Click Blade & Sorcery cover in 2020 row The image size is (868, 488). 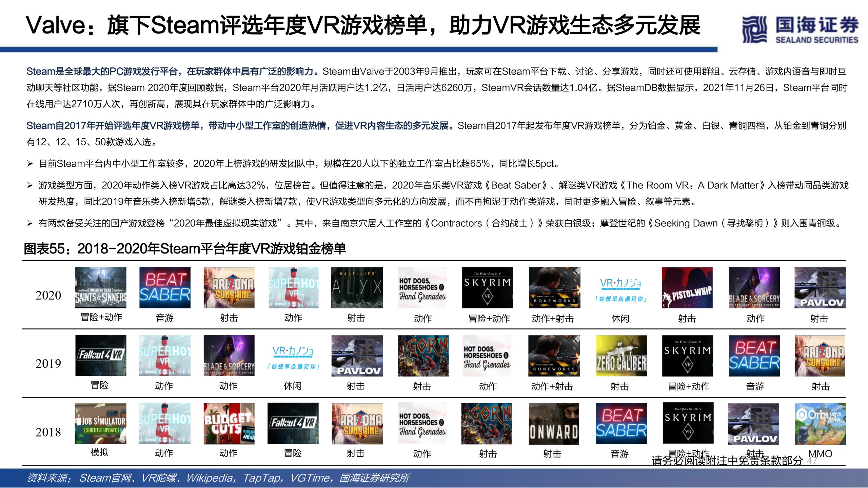(x=754, y=287)
